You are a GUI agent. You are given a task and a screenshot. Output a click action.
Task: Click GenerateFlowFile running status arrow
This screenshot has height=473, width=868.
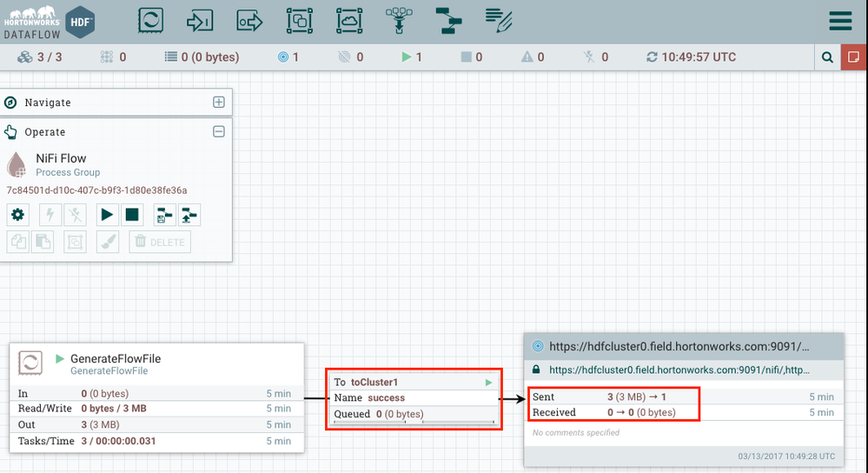pos(60,358)
